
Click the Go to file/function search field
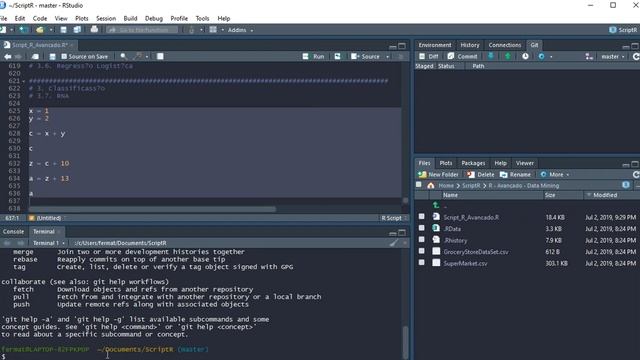tap(142, 30)
